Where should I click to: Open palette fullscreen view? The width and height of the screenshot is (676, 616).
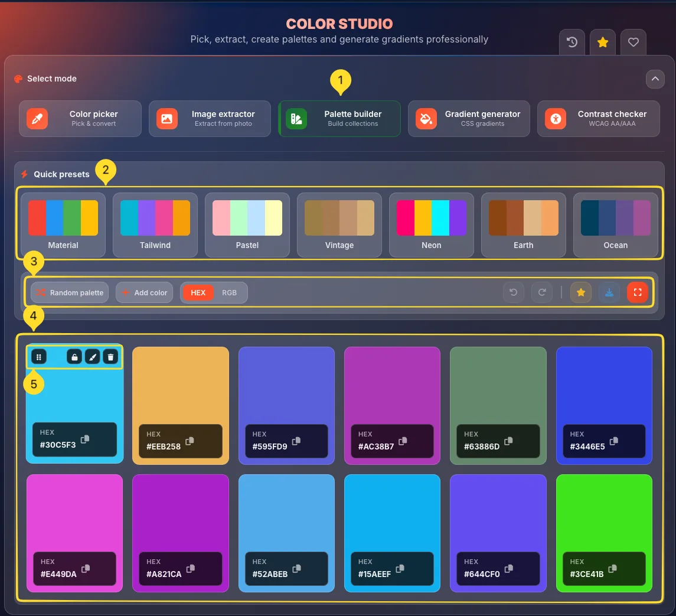coord(637,292)
